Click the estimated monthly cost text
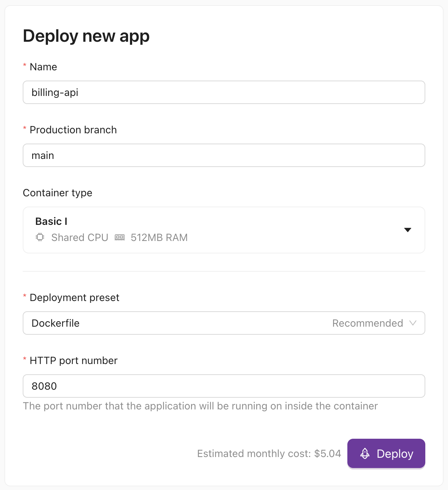Viewport: 448px width, 490px height. 269,453
